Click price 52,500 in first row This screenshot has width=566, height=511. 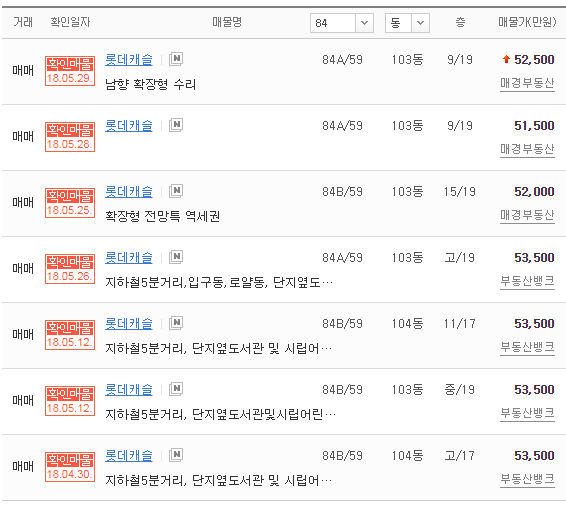pyautogui.click(x=534, y=60)
